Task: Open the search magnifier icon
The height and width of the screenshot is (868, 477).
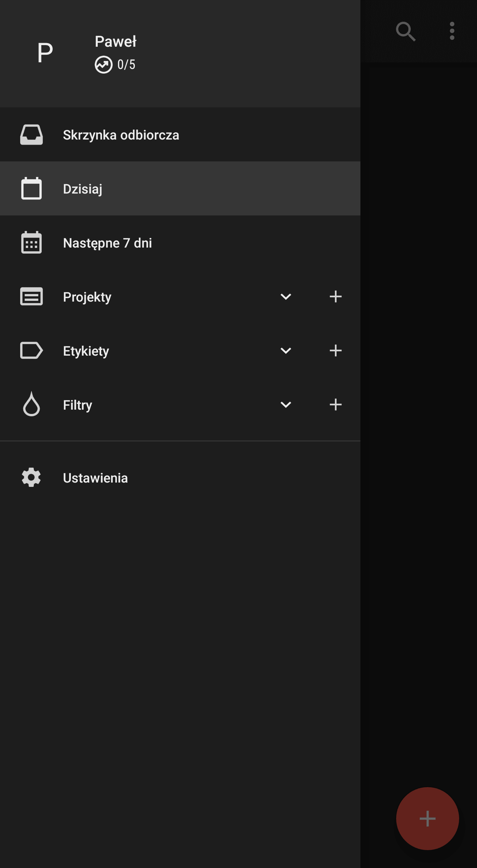Action: [405, 31]
